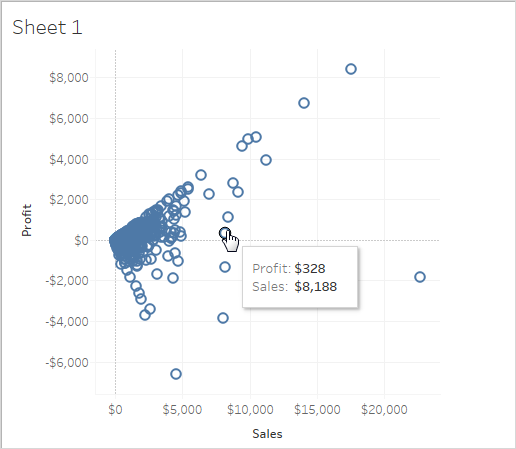Viewport: 516px width, 449px height.
Task: Click the $10,000 Sales axis label
Action: (x=250, y=410)
